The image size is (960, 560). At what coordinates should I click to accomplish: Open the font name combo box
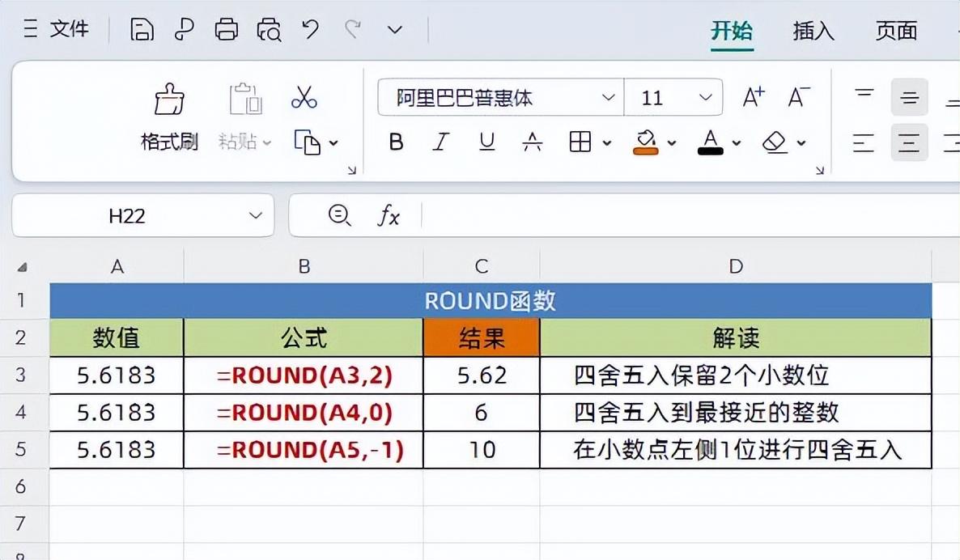(x=501, y=97)
